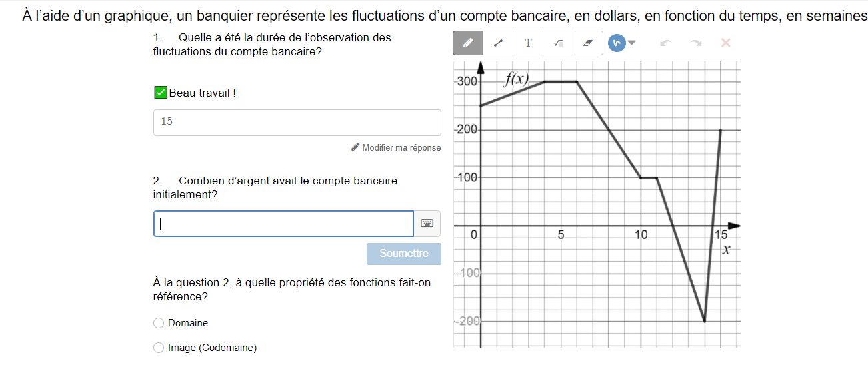868x365 pixels.
Task: Focus the question 2 answer field
Action: coord(283,224)
